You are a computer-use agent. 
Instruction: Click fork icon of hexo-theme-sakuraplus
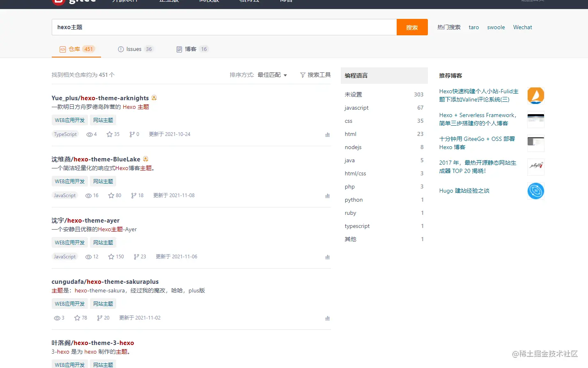tap(99, 318)
